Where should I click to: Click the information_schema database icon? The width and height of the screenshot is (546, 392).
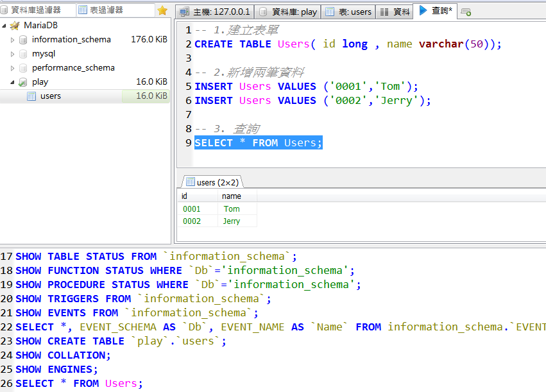[23, 40]
